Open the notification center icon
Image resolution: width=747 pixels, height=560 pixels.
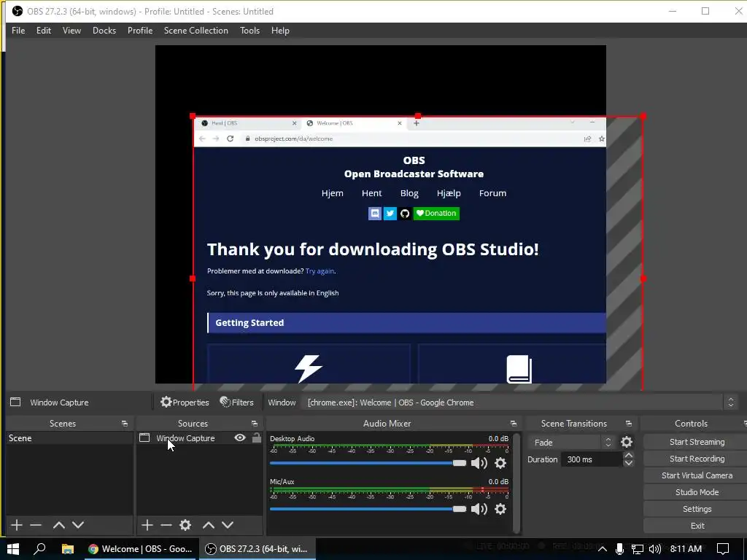(723, 549)
